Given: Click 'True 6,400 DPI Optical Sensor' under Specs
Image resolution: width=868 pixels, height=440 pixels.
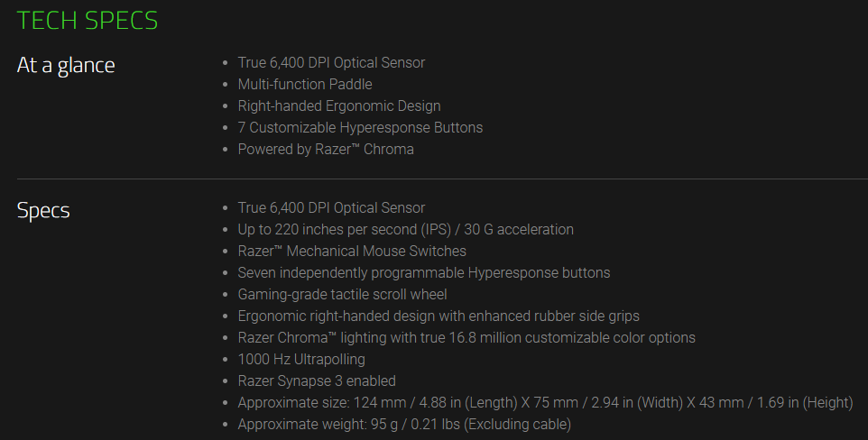Looking at the screenshot, I should [x=331, y=207].
